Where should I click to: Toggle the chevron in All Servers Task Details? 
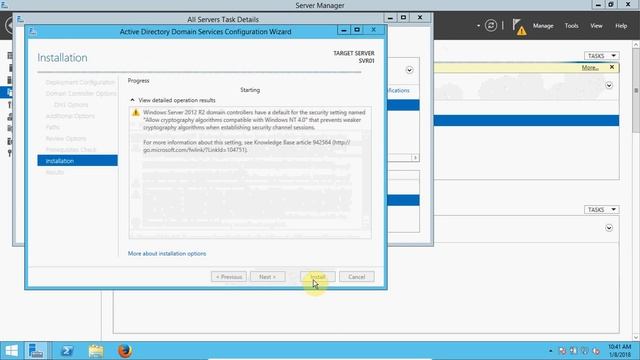click(x=409, y=70)
